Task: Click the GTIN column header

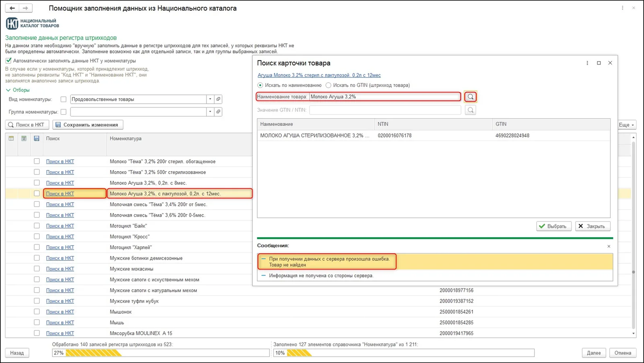Action: (551, 124)
